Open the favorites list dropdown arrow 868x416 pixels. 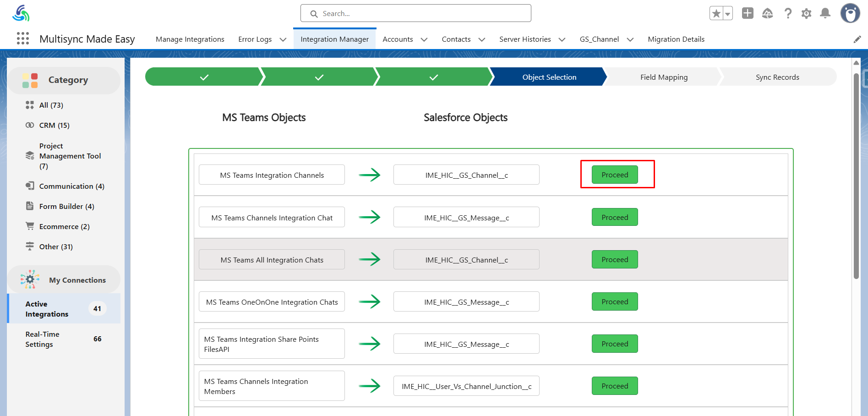727,14
